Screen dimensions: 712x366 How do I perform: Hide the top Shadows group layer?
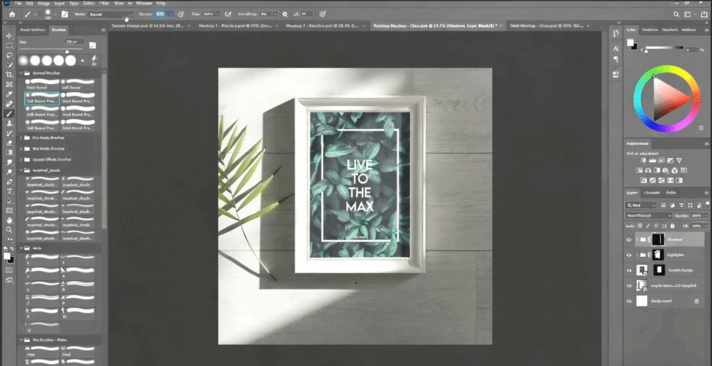pos(629,240)
